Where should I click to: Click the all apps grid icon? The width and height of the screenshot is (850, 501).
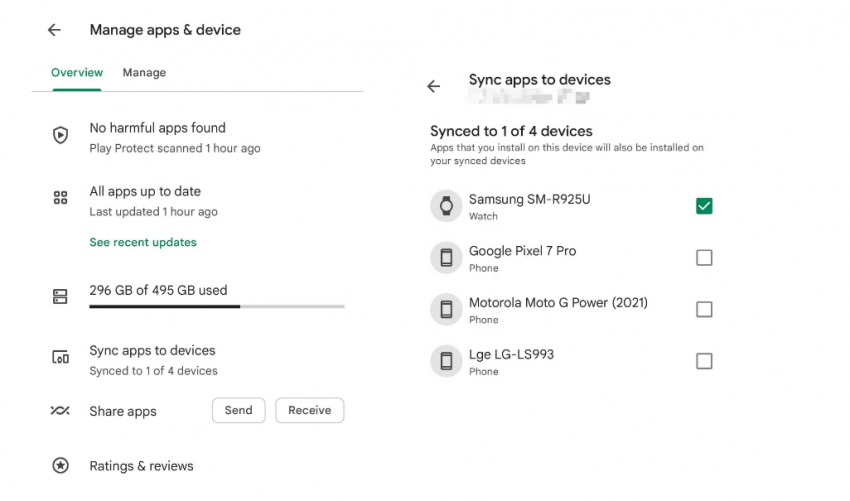click(x=60, y=198)
